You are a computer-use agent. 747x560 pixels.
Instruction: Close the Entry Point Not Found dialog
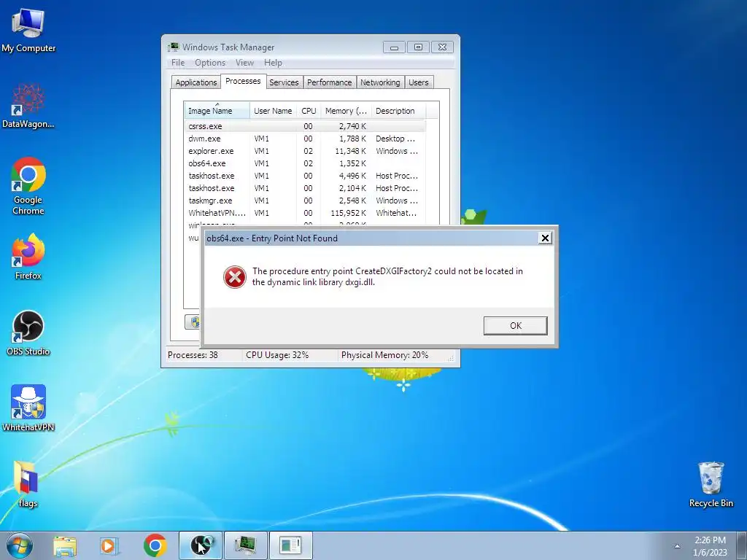[545, 238]
